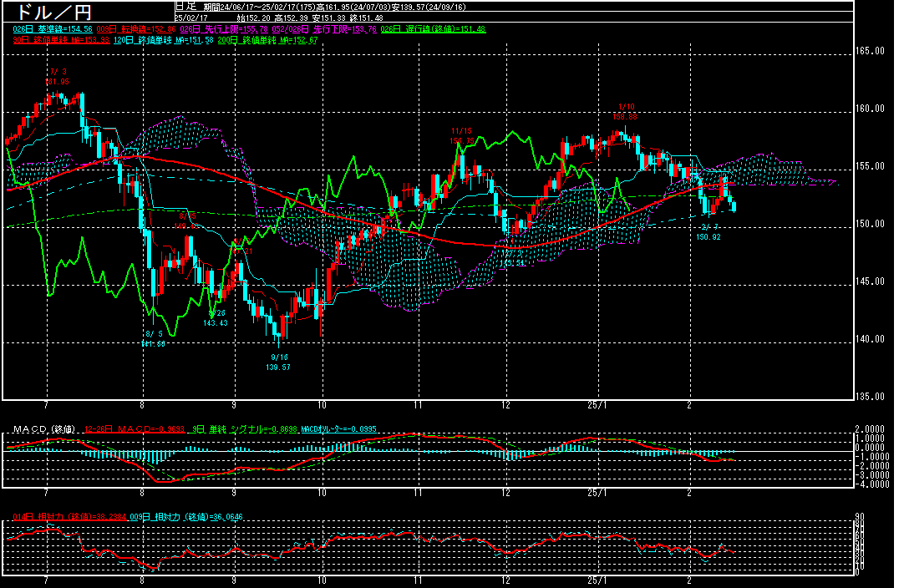This screenshot has height=588, width=899.
Task: Click the 026日 遅行線(終値)=151.48 legend
Action: (x=433, y=29)
